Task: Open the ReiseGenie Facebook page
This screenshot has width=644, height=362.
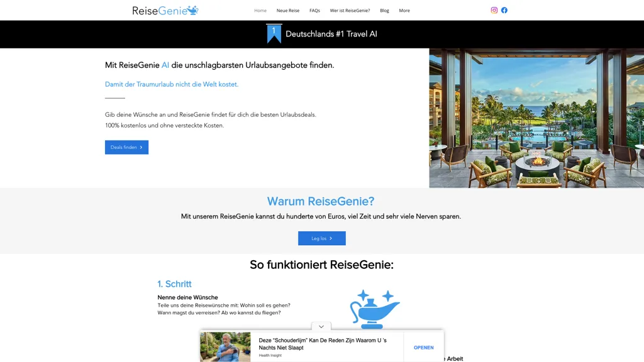Action: tap(504, 10)
